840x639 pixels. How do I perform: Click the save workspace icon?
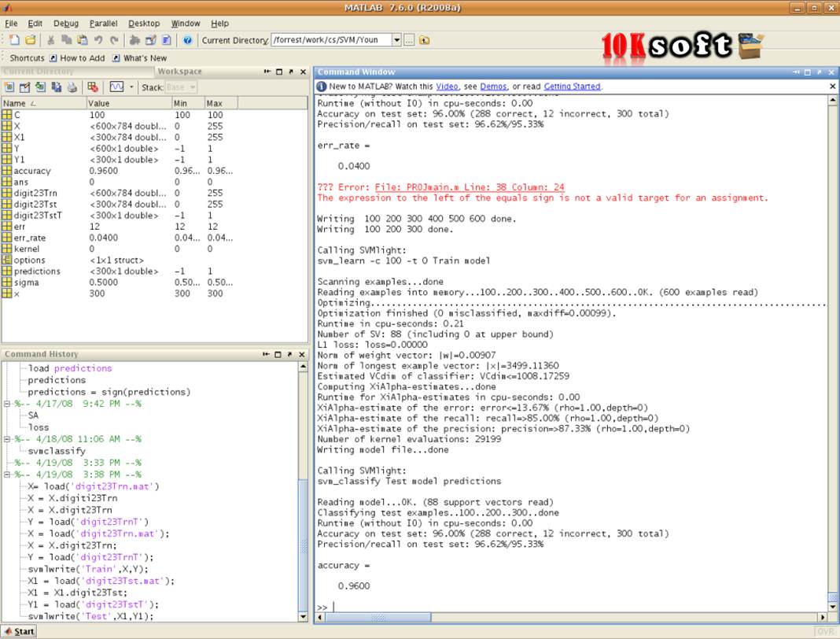[x=57, y=87]
